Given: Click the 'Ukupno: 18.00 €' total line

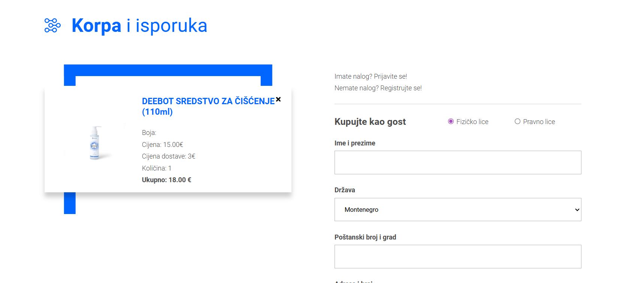Looking at the screenshot, I should tap(166, 180).
